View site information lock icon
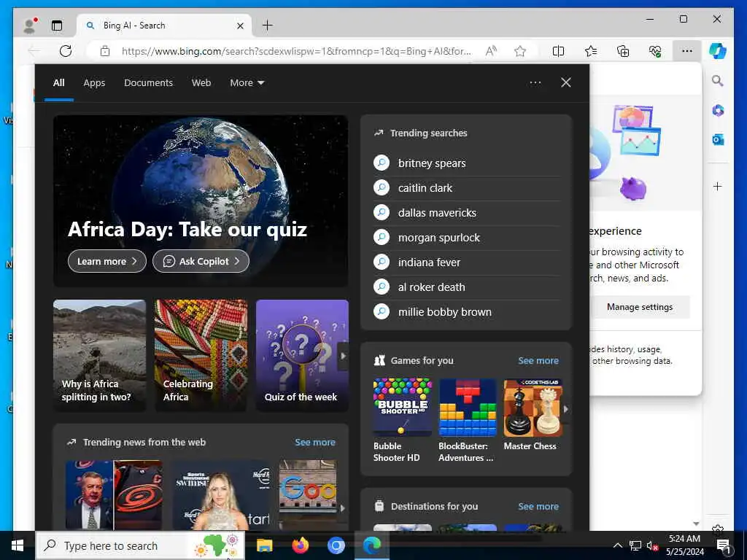The height and width of the screenshot is (560, 747). click(x=105, y=51)
